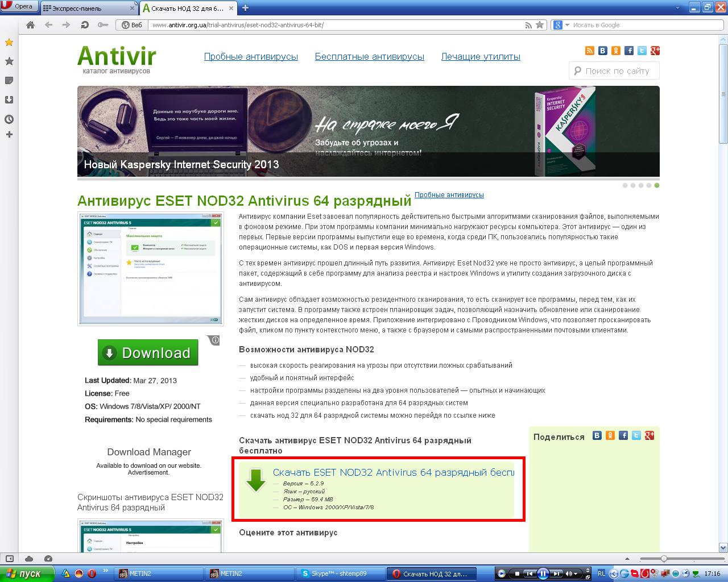This screenshot has height=582, width=728.
Task: Stop playback in taskbar media player
Action: coord(516,573)
